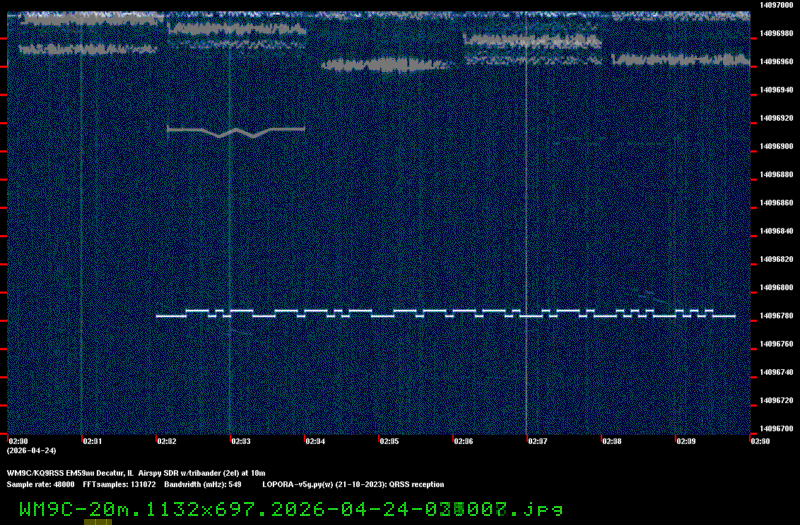Screen dimensions: 800x525
Task: Click the 14096920 frequency label
Action: [776, 118]
